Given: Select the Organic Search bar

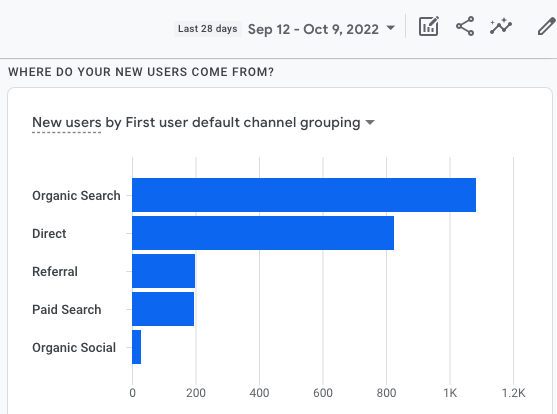Looking at the screenshot, I should point(304,195).
